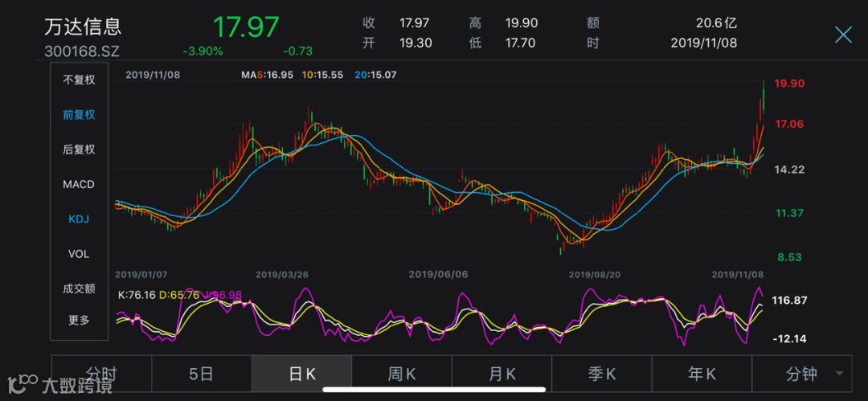Click the 2019/03/26 date axis label
This screenshot has height=401, width=868.
point(281,275)
